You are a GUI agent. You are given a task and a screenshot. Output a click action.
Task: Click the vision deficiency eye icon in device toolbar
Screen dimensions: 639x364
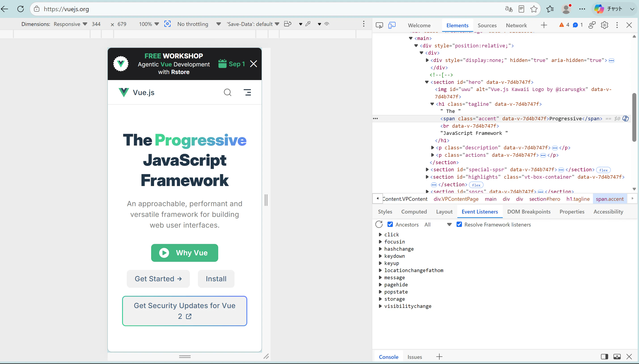(326, 24)
